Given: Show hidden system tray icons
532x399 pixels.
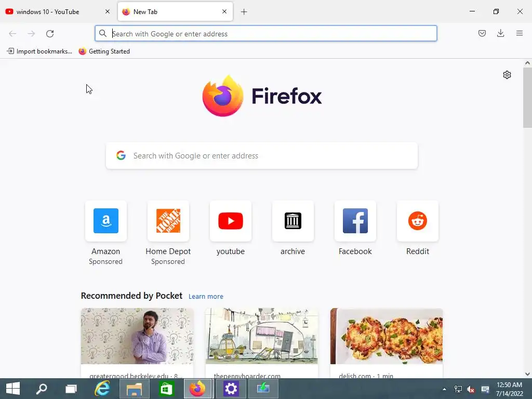Looking at the screenshot, I should click(444, 389).
